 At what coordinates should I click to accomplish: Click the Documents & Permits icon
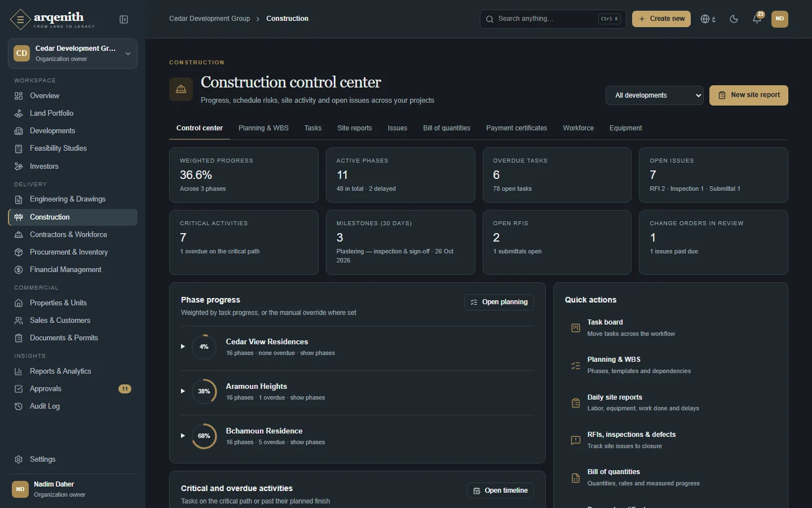coord(19,338)
